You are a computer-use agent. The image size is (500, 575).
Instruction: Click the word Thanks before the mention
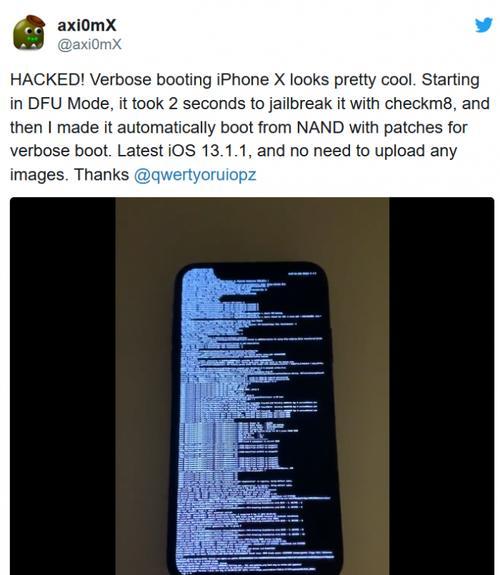102,175
